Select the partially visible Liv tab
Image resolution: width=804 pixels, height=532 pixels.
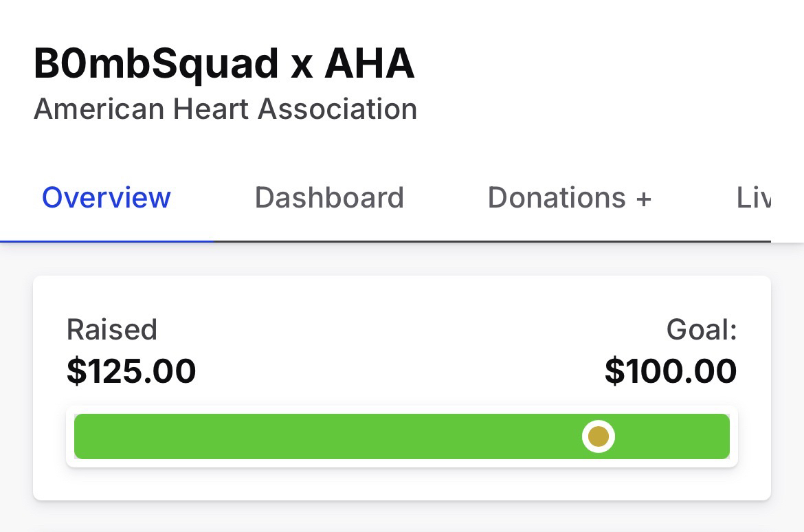[753, 198]
